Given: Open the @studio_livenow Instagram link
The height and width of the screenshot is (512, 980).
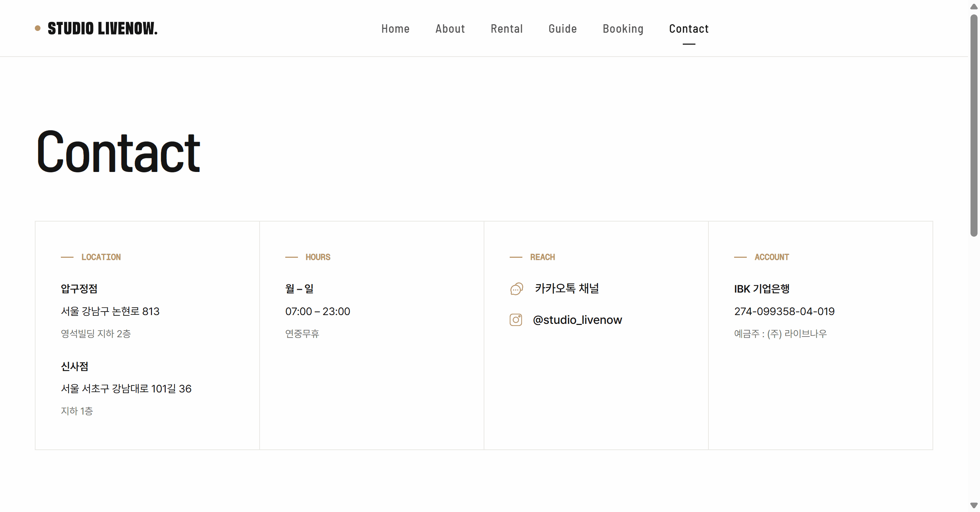Looking at the screenshot, I should point(577,320).
